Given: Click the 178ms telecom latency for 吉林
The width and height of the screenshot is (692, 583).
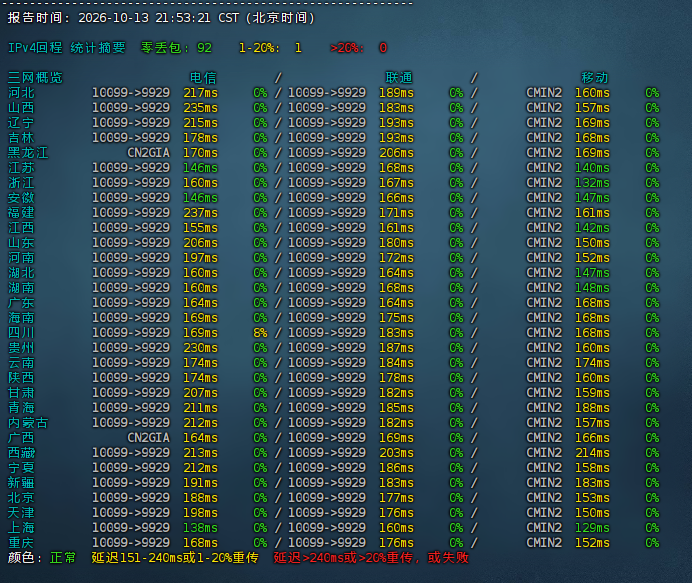Looking at the screenshot, I should (200, 138).
